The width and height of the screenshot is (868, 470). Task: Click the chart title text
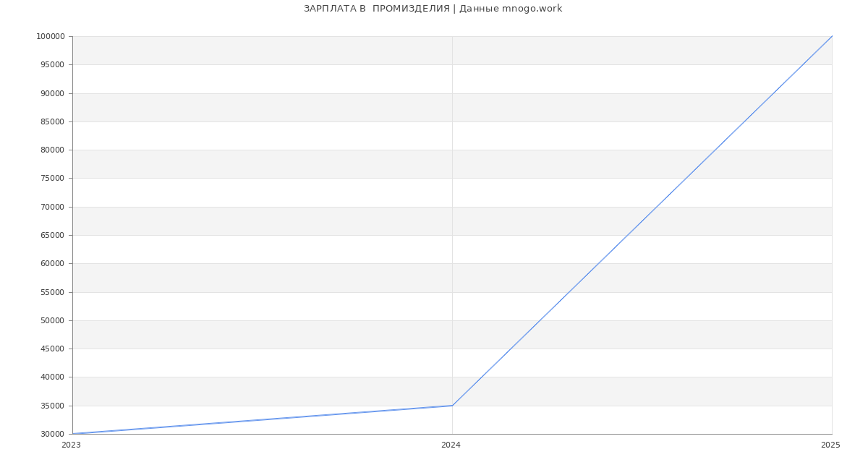(x=433, y=9)
